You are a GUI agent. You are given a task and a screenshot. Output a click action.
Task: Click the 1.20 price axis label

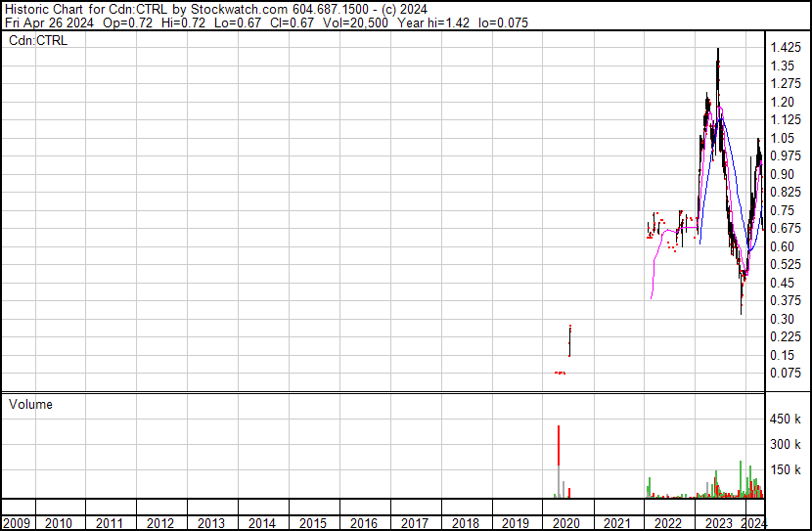(x=782, y=102)
